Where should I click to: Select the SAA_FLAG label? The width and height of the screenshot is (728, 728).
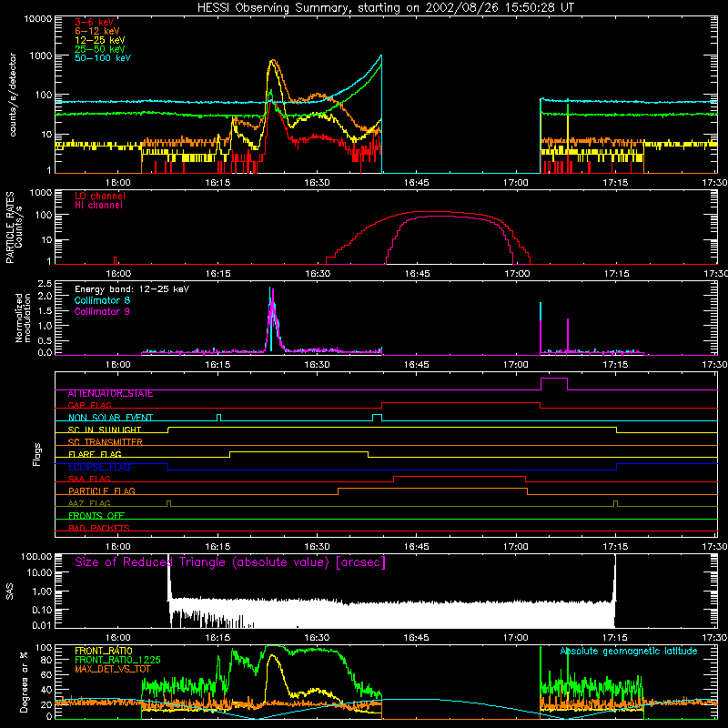[89, 479]
